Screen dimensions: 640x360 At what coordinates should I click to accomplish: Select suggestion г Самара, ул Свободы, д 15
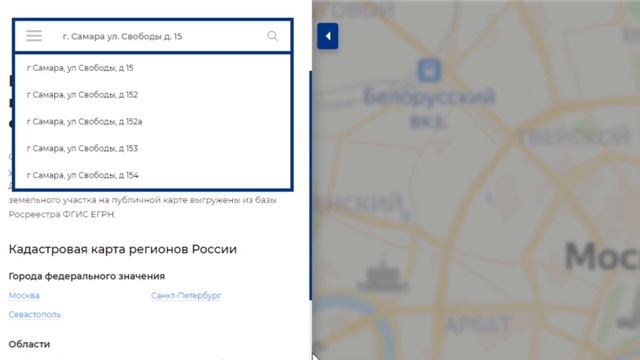152,68
